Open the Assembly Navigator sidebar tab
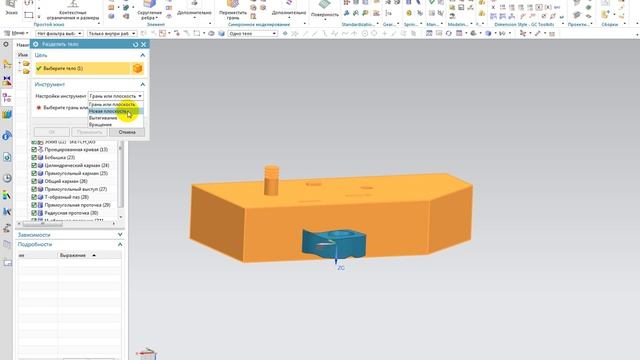Image resolution: width=640 pixels, height=360 pixels. 7,64
